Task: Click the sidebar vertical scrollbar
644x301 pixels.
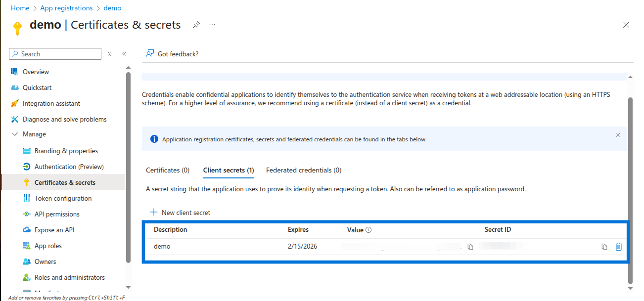Action: [129, 167]
